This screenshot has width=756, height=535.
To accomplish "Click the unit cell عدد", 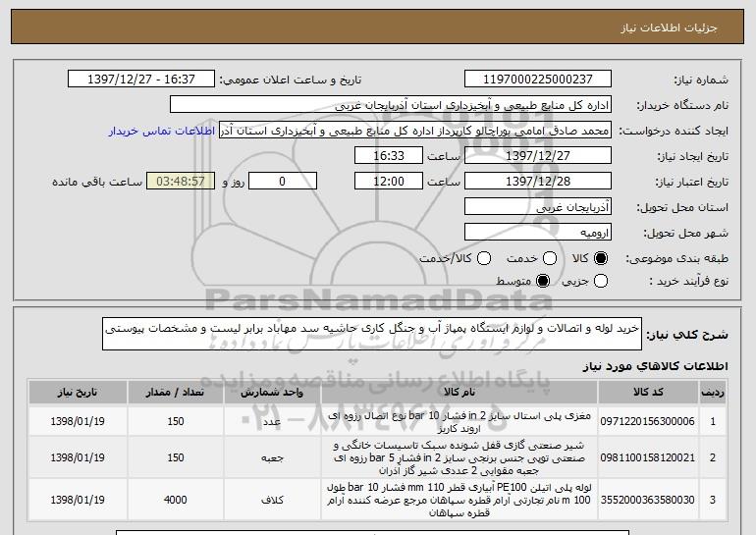I will coord(272,422).
